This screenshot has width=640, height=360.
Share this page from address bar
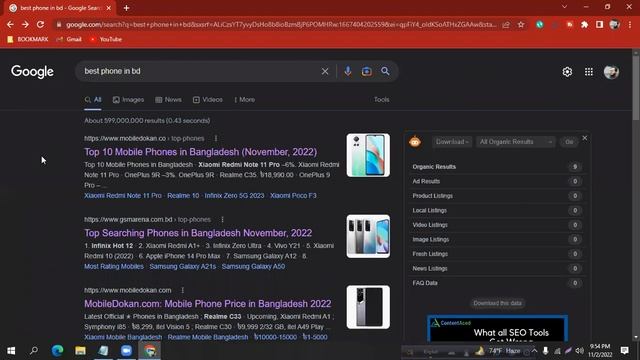pos(506,24)
